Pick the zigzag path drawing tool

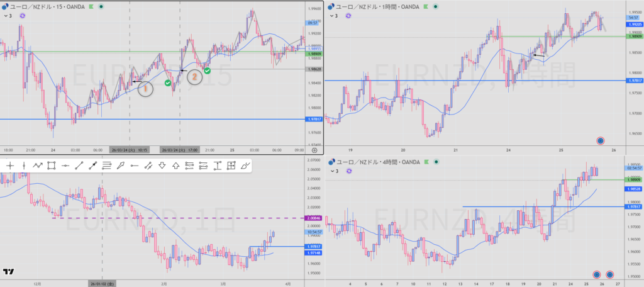(38, 166)
